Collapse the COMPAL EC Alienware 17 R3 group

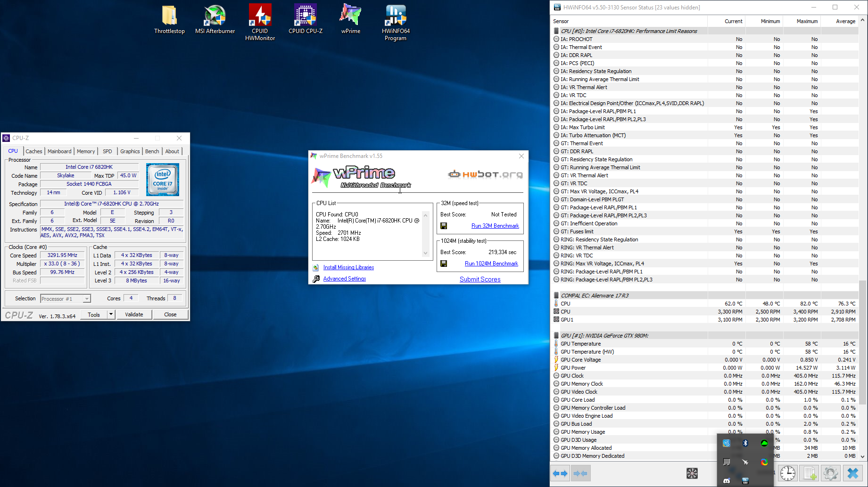[x=556, y=296]
